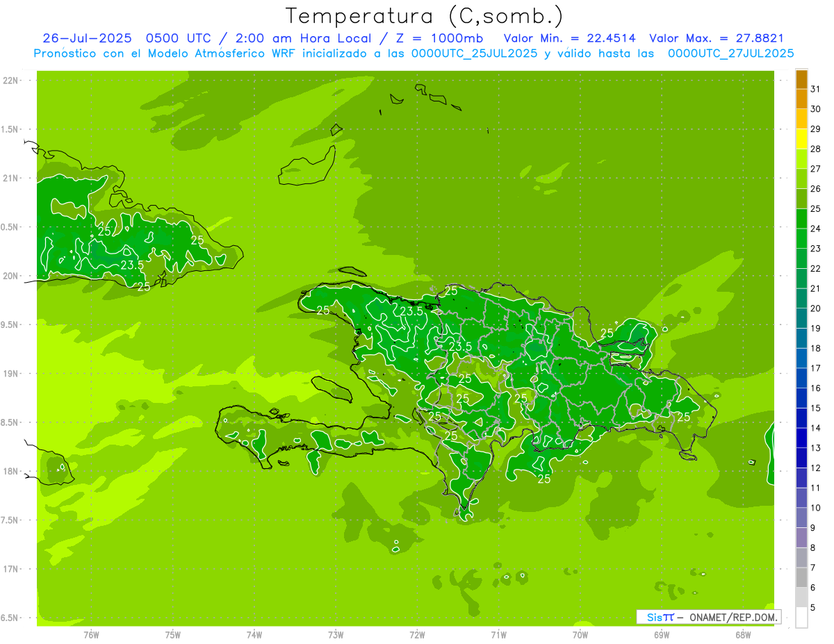This screenshot has height=644, width=834.
Task: Click the "76W" longitude axis label
Action: click(x=91, y=635)
